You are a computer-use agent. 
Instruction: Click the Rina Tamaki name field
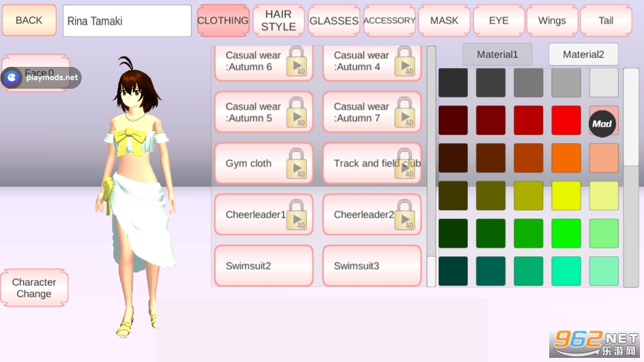[x=127, y=21]
